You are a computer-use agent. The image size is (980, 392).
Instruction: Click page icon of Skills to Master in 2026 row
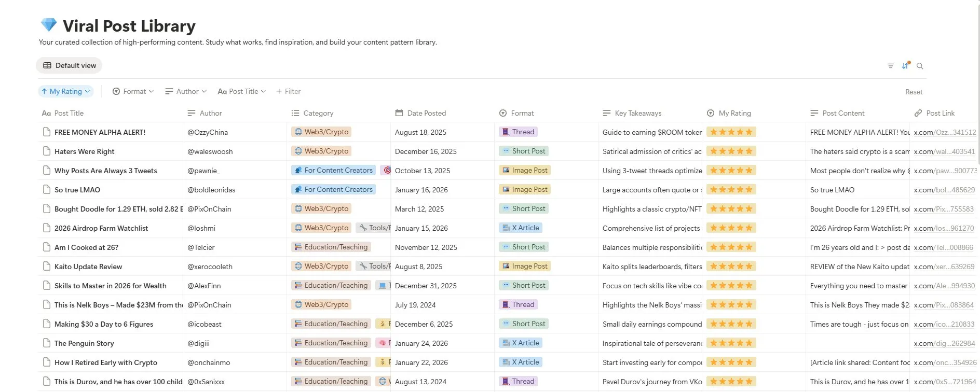tap(47, 285)
